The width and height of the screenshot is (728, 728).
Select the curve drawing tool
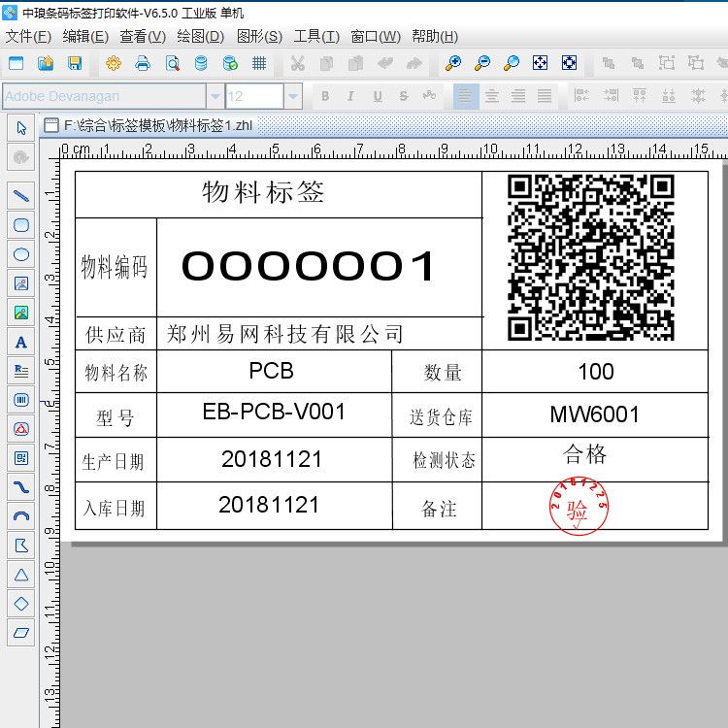tap(21, 487)
